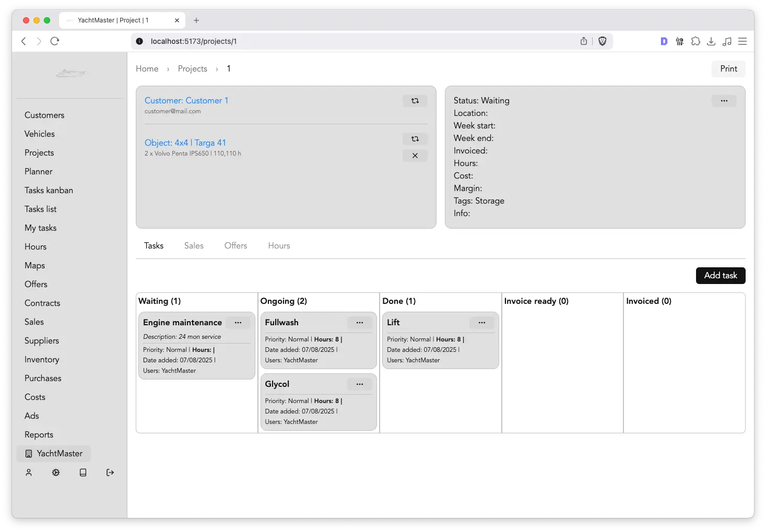The image size is (766, 532).
Task: Click the swap icon beside Object 4x4
Action: (x=415, y=139)
